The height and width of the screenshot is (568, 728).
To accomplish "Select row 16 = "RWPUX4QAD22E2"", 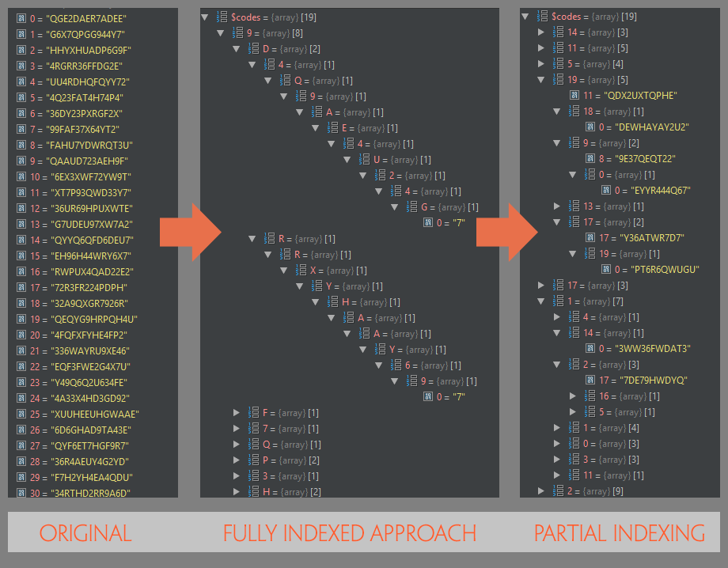I will point(93,271).
